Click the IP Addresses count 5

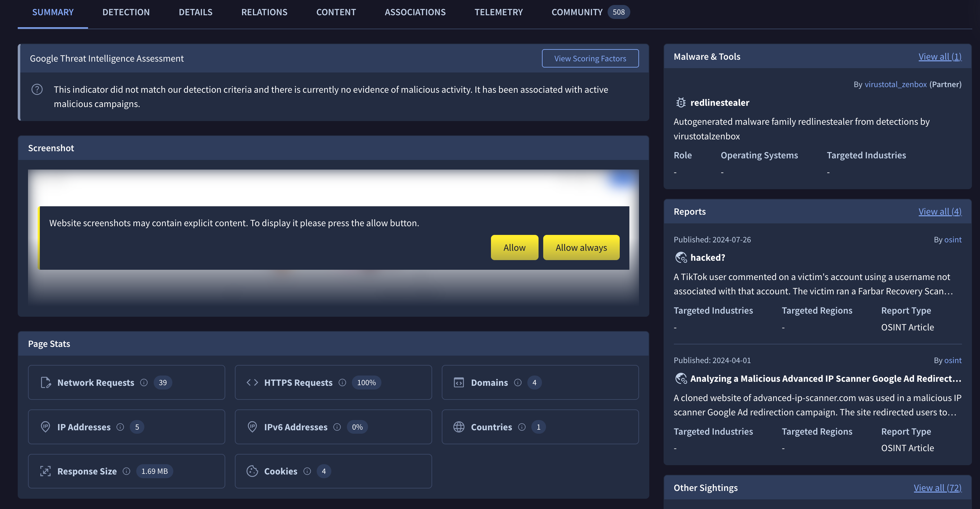point(137,427)
